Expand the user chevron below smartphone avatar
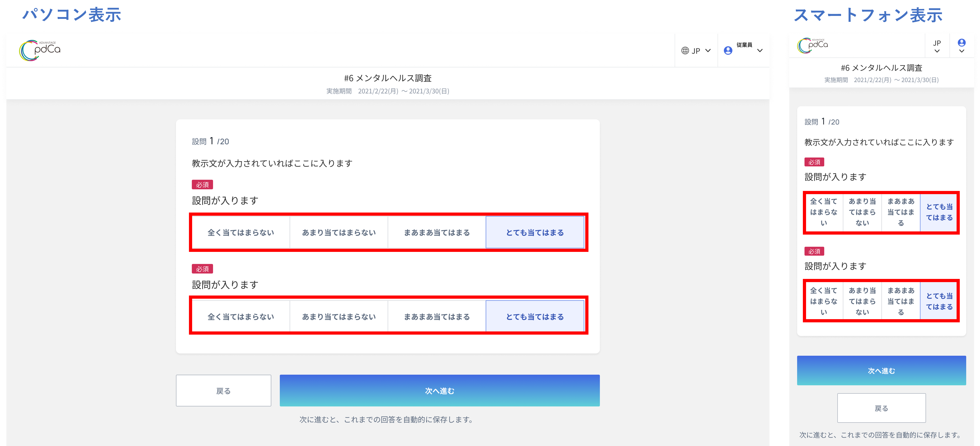 pyautogui.click(x=962, y=51)
